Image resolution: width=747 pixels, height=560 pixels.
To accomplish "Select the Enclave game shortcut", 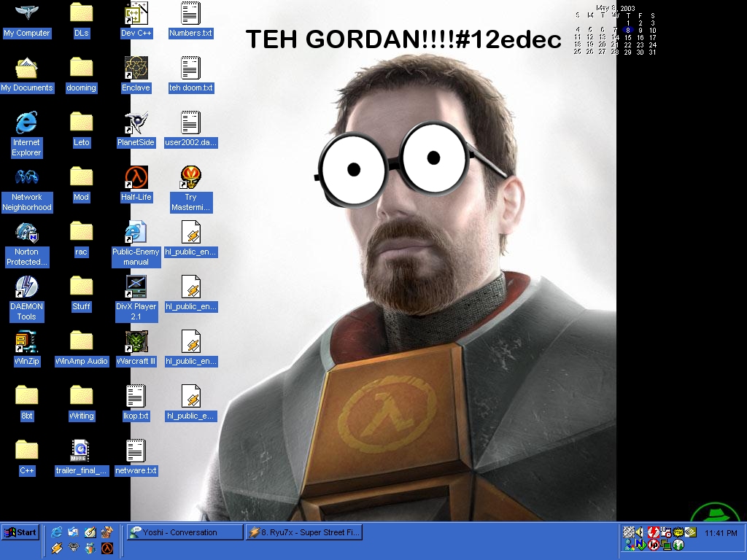I will coord(136,75).
